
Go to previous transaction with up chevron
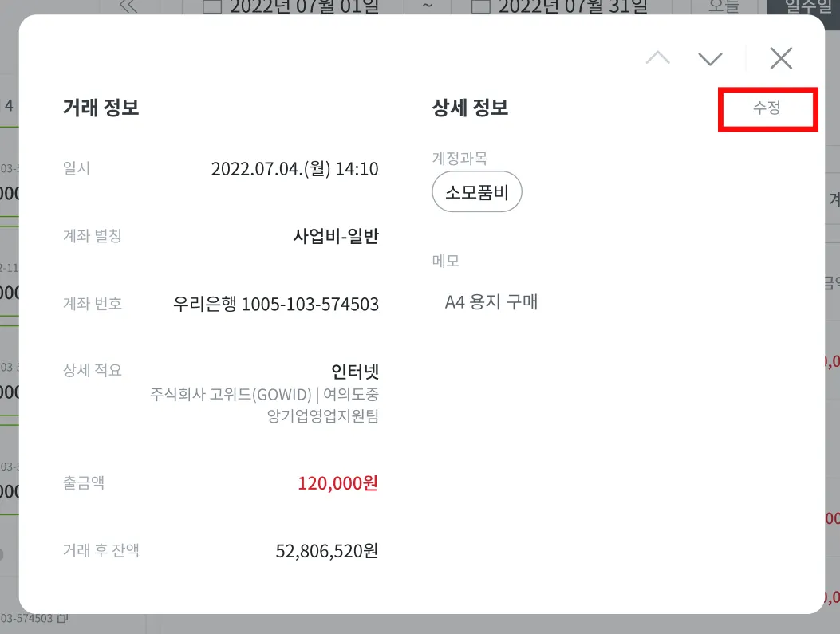pos(658,58)
